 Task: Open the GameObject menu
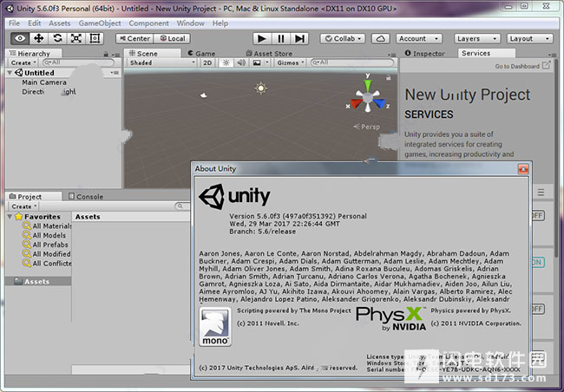(100, 23)
